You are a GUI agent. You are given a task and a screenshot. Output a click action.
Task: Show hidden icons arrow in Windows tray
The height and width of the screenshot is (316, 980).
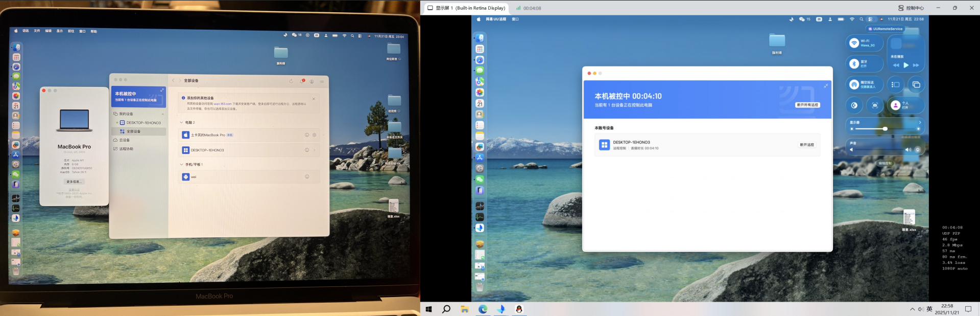tap(912, 309)
